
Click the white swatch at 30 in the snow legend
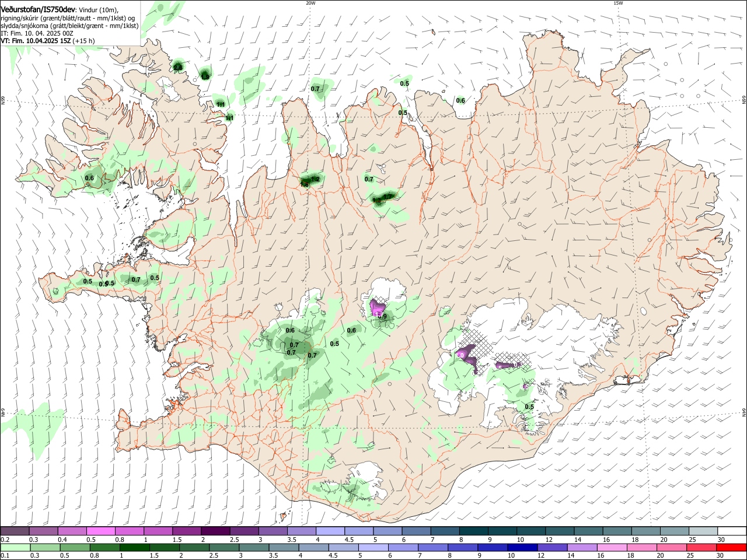(732, 531)
